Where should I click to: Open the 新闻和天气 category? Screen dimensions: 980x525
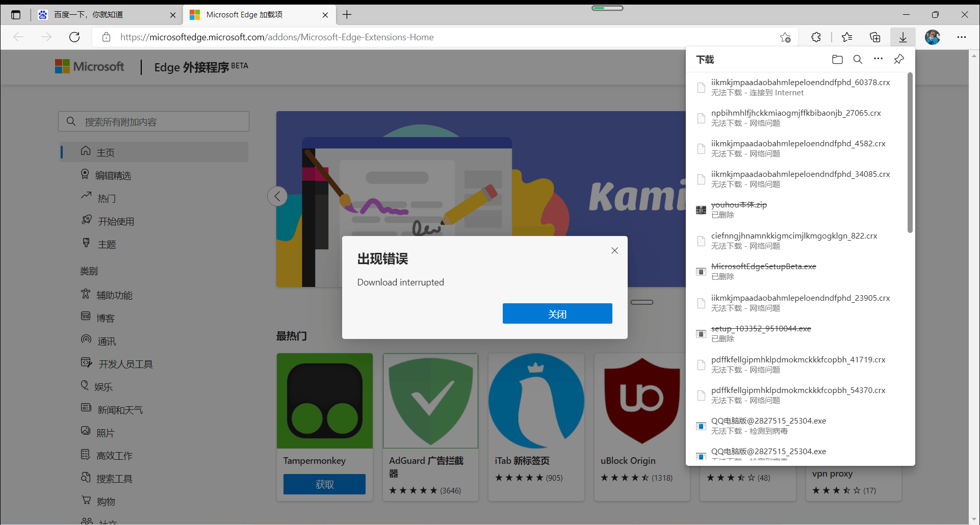pos(112,410)
